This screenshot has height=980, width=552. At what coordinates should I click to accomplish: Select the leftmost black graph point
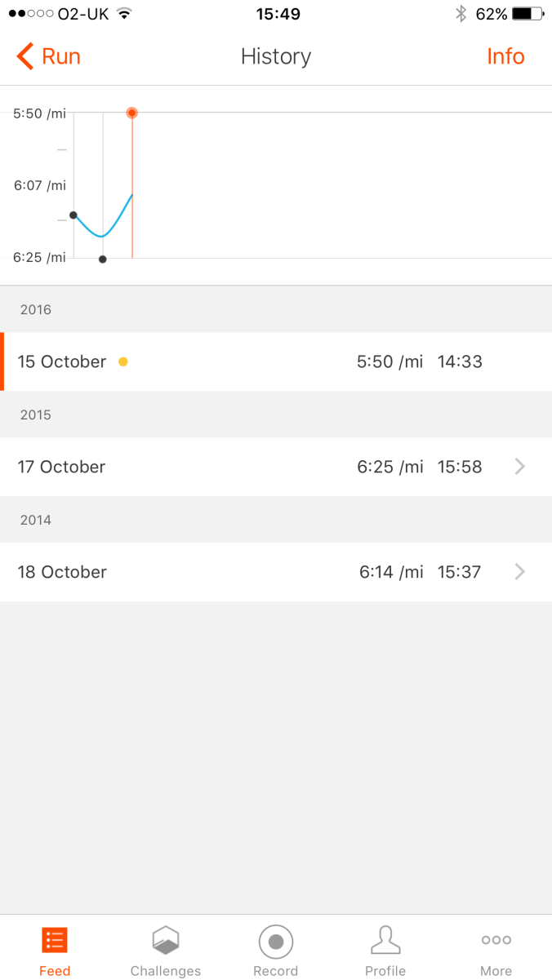[x=73, y=215]
